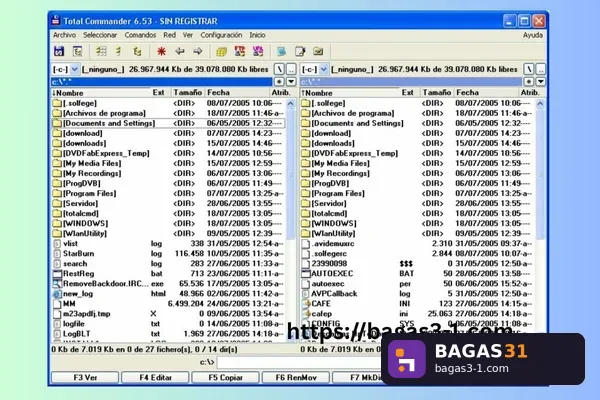600x400 pixels.
Task: Select AVPCallback log in right panel
Action: (x=417, y=294)
